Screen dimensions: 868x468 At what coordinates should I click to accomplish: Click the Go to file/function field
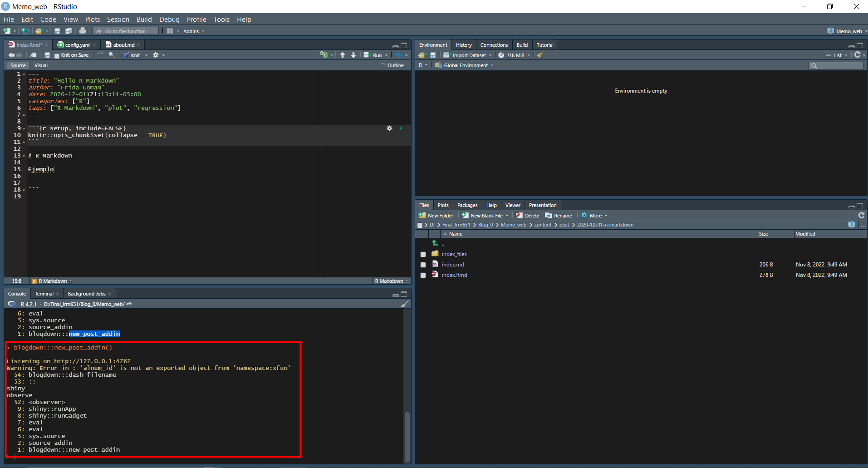126,31
